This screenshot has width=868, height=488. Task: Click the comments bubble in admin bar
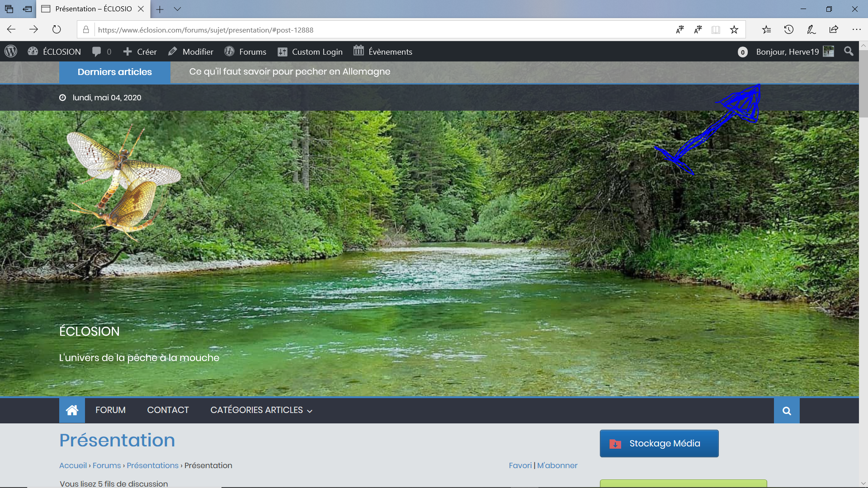[x=102, y=52]
